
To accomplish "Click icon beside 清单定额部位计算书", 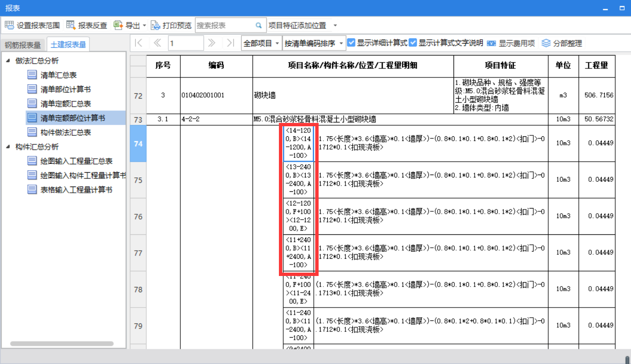I will point(32,118).
